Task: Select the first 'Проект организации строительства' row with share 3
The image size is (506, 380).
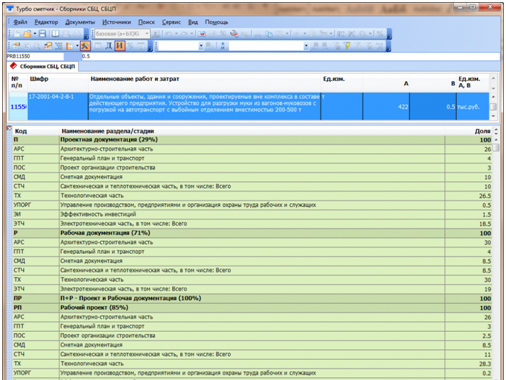Action: (x=252, y=168)
